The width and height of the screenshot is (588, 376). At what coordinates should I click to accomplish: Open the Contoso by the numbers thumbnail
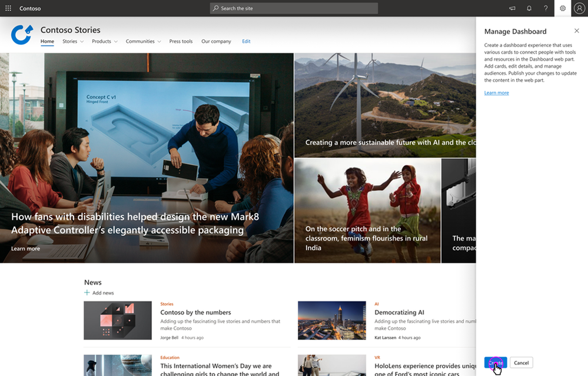118,321
